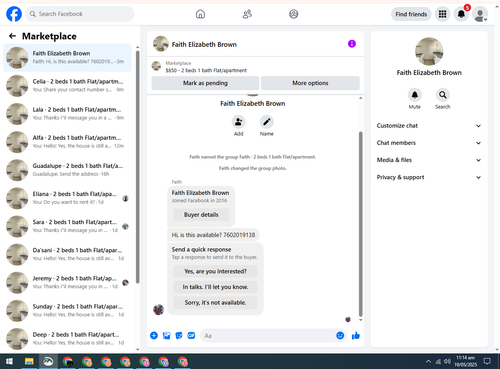Viewport: 500px width, 369px height.
Task: Send a thumbs-up like
Action: click(x=356, y=335)
